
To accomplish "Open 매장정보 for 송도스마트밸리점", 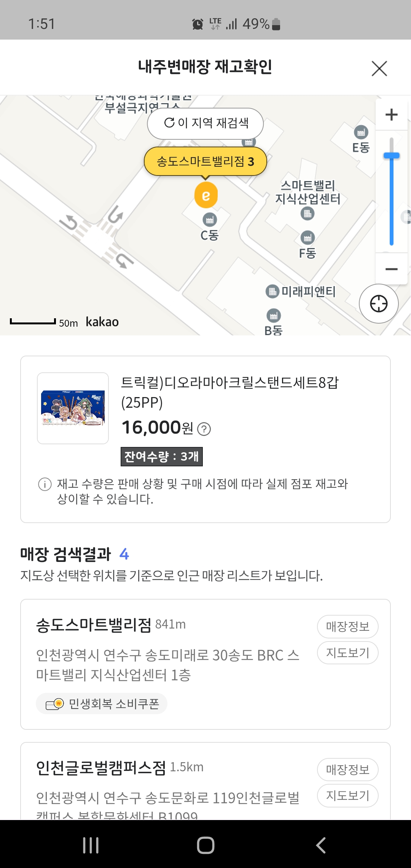I will click(347, 626).
